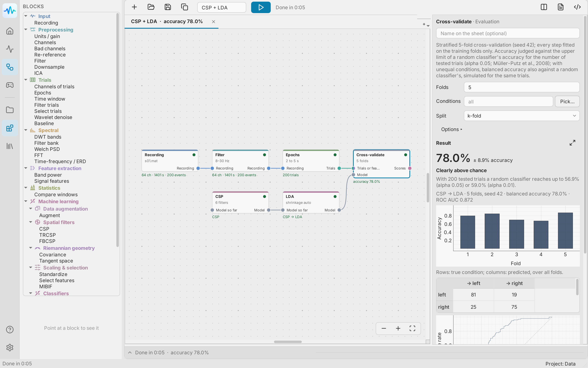Close the CSP + LDA tab
The height and width of the screenshot is (368, 588).
[213, 22]
